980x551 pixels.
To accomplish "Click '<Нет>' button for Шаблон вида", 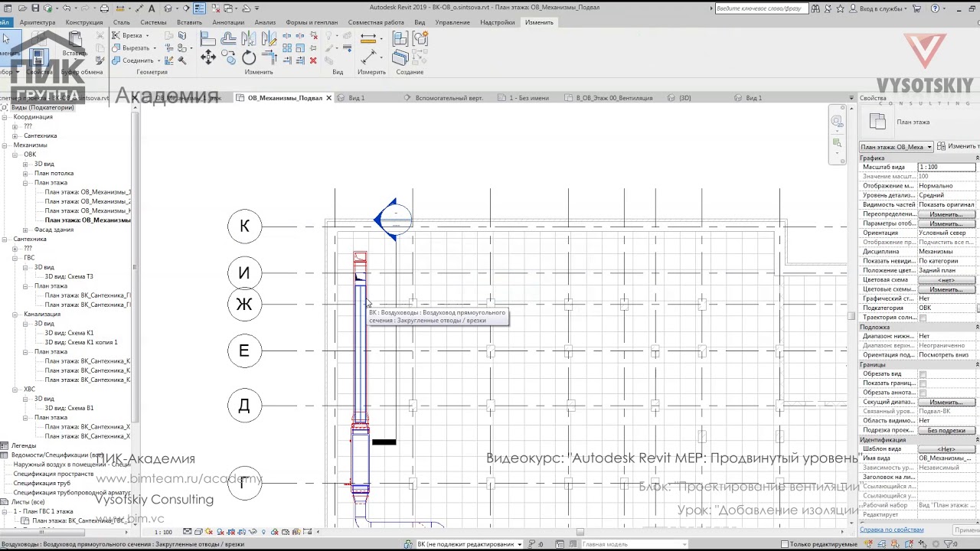I will (946, 449).
